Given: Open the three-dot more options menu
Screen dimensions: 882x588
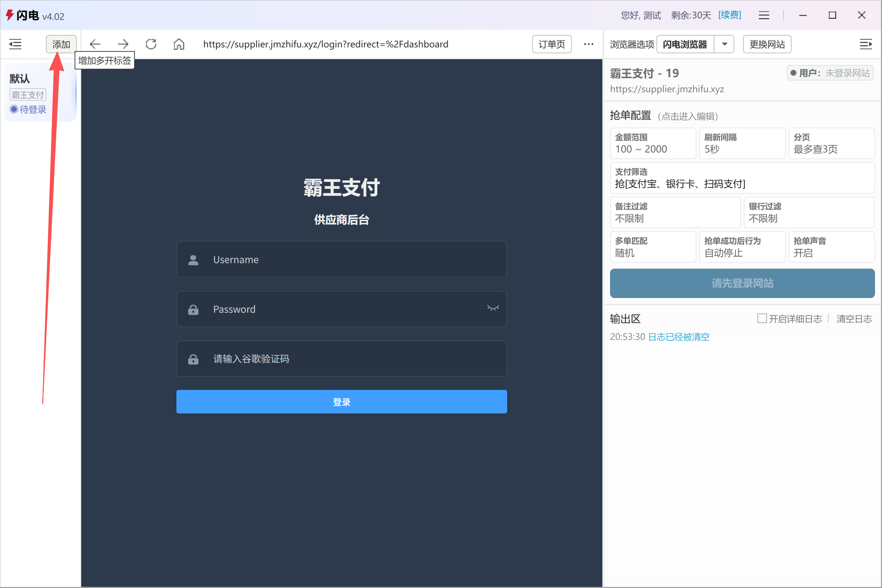Looking at the screenshot, I should 588,44.
